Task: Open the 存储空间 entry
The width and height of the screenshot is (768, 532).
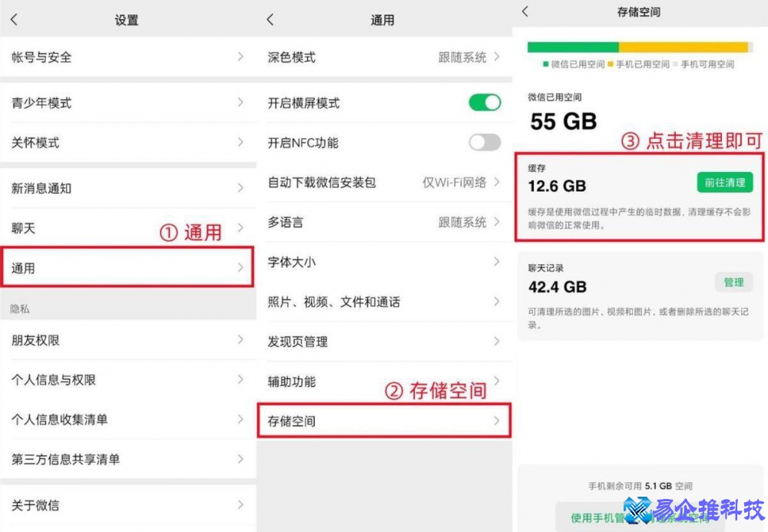Action: pyautogui.click(x=384, y=421)
